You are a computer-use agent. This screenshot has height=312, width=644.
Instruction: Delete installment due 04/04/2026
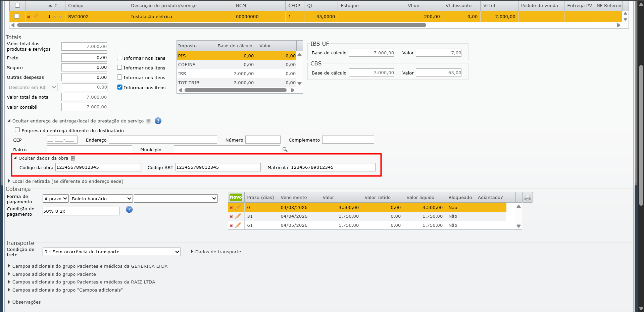coord(231,216)
